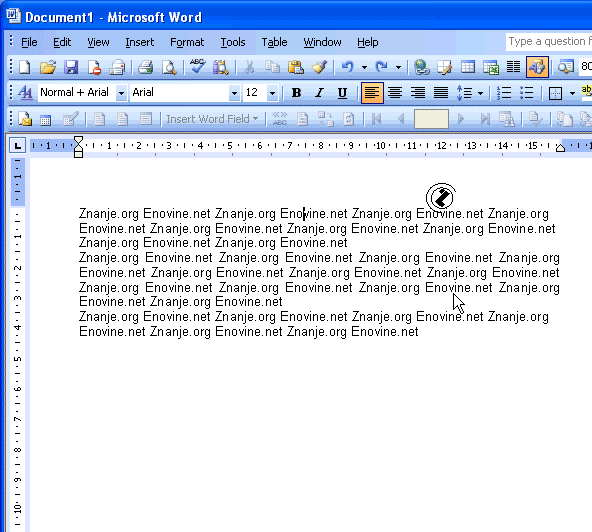Click the hanging indent marker on the ruler
This screenshot has height=532, width=592.
click(x=78, y=148)
